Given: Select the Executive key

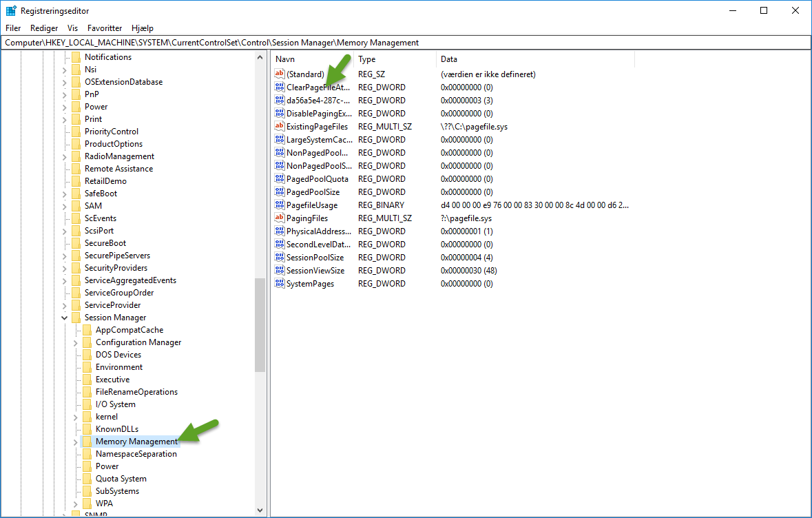Looking at the screenshot, I should (x=113, y=379).
